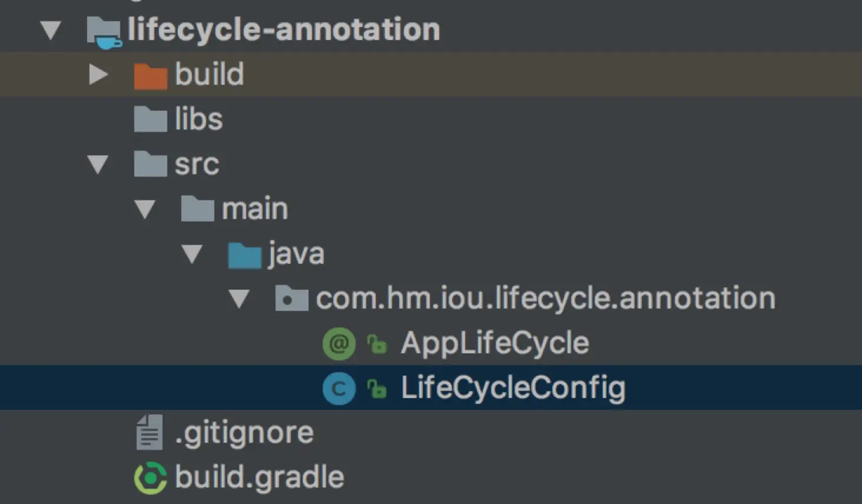Click the green annotation icon for AppLifeCycle
The height and width of the screenshot is (504, 862).
point(339,343)
